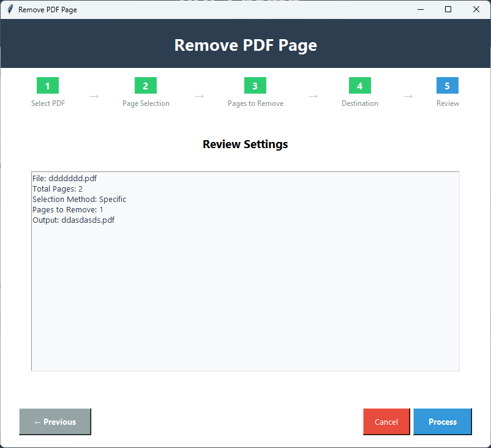Select the Destination step label

(359, 103)
